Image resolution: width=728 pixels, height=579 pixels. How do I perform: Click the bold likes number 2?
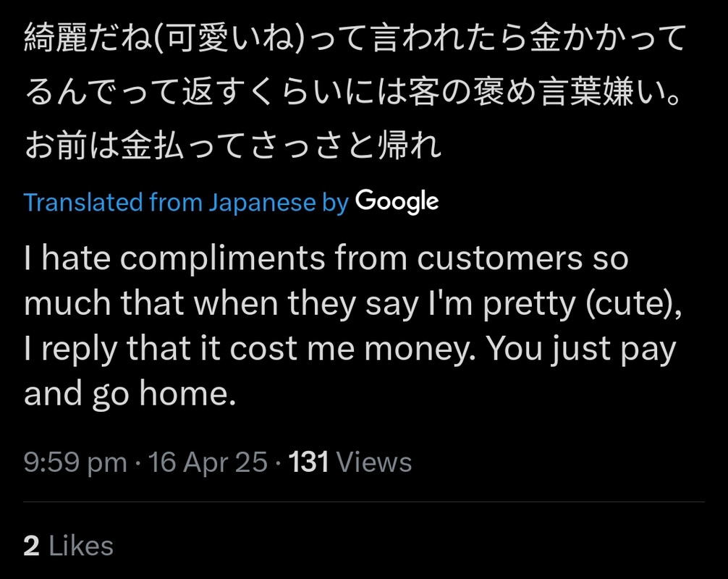[x=32, y=546]
